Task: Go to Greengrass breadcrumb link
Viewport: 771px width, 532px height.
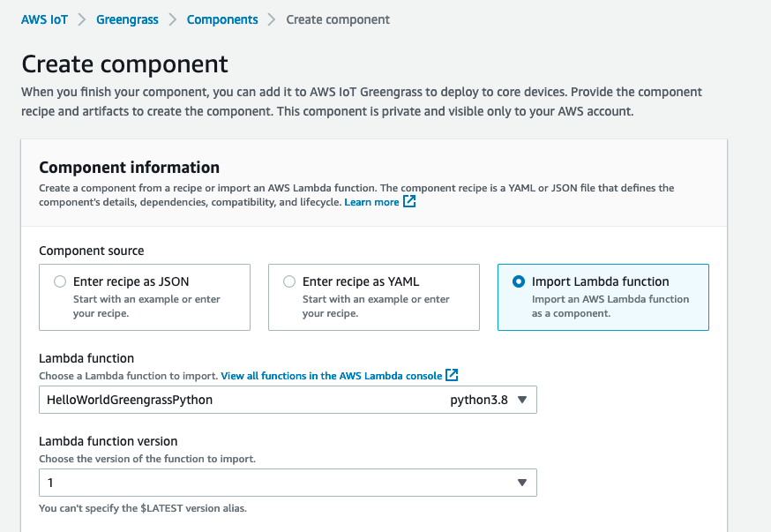Action: click(x=127, y=19)
